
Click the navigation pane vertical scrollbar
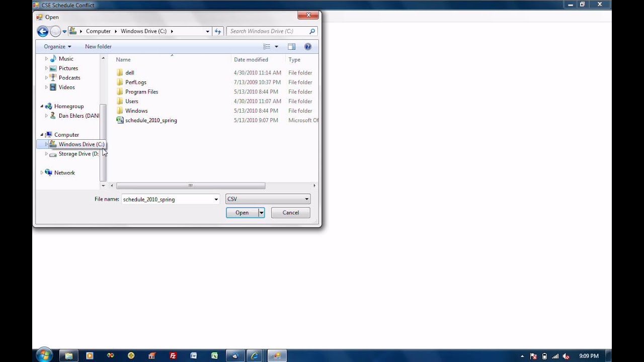coord(103,142)
